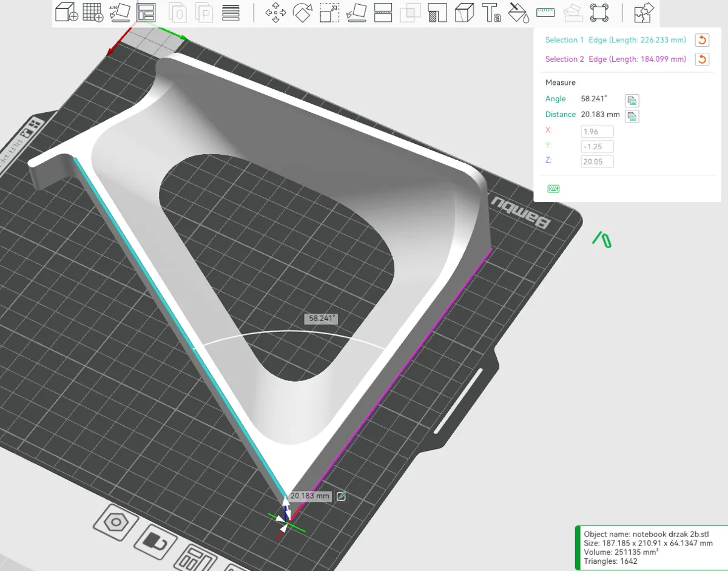Click the Z distance input field

[x=597, y=161]
